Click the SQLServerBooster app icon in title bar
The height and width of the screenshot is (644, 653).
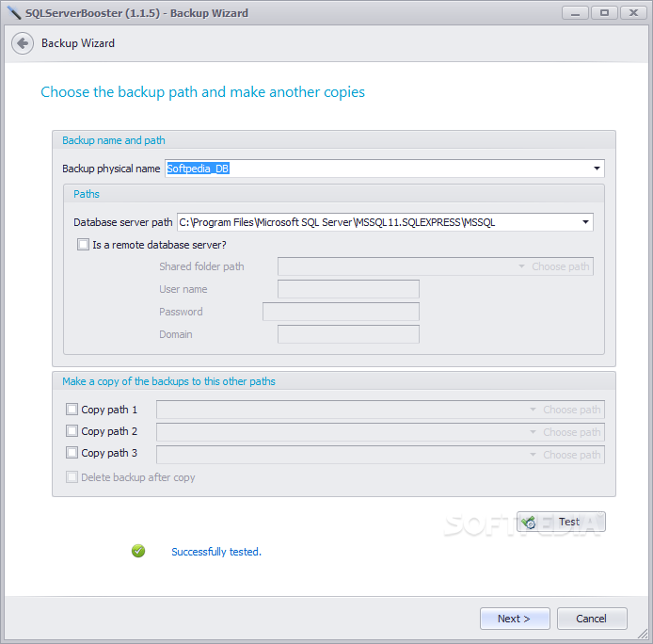click(x=14, y=13)
